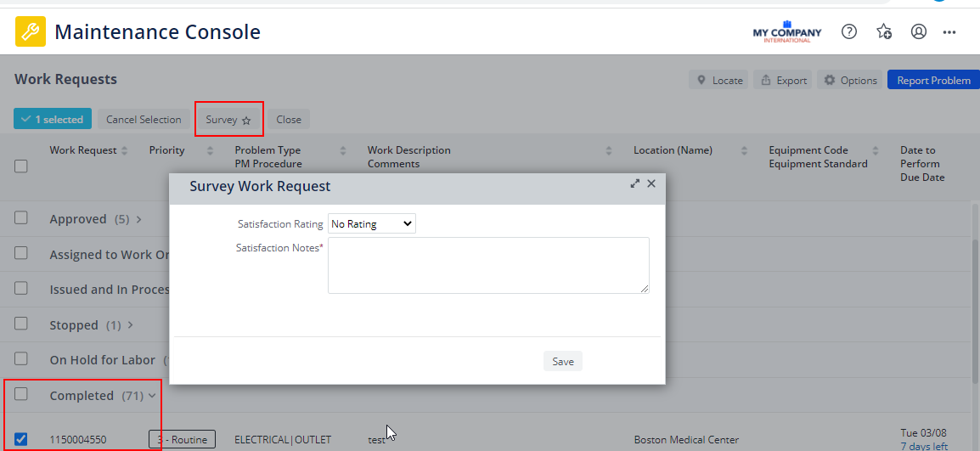Screen dimensions: 980x451
Task: Save the survey rating
Action: point(562,362)
